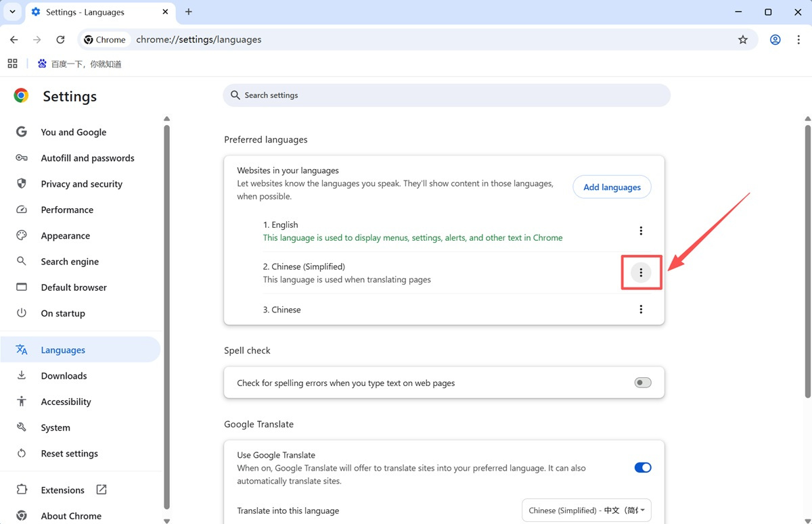Open the Extensions external link icon
Screen dimensions: 812x524
coord(101,490)
